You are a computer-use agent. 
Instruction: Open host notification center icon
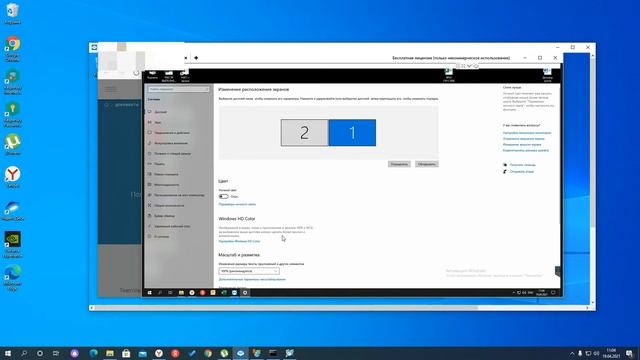pos(629,353)
